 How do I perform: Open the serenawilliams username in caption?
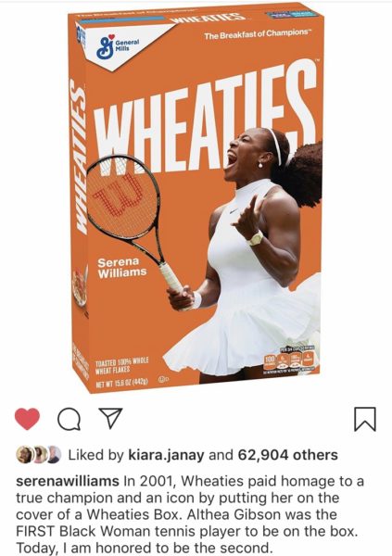(x=68, y=482)
